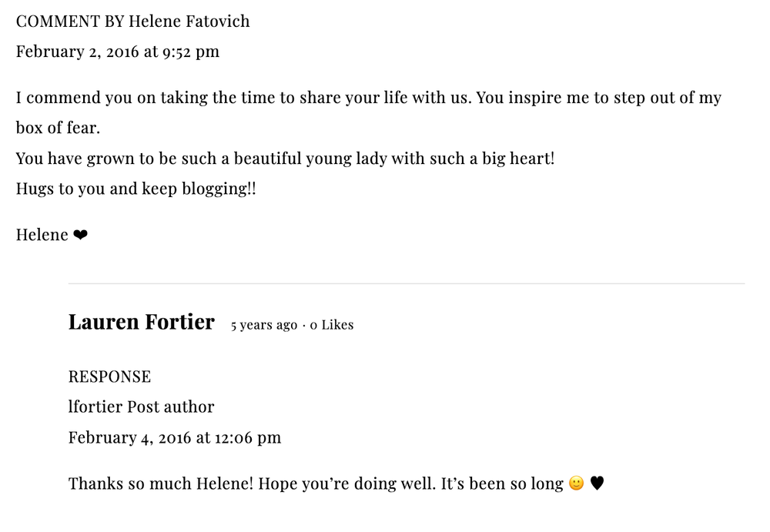The height and width of the screenshot is (532, 770).
Task: Click the black heart emoji in reply
Action: point(597,483)
